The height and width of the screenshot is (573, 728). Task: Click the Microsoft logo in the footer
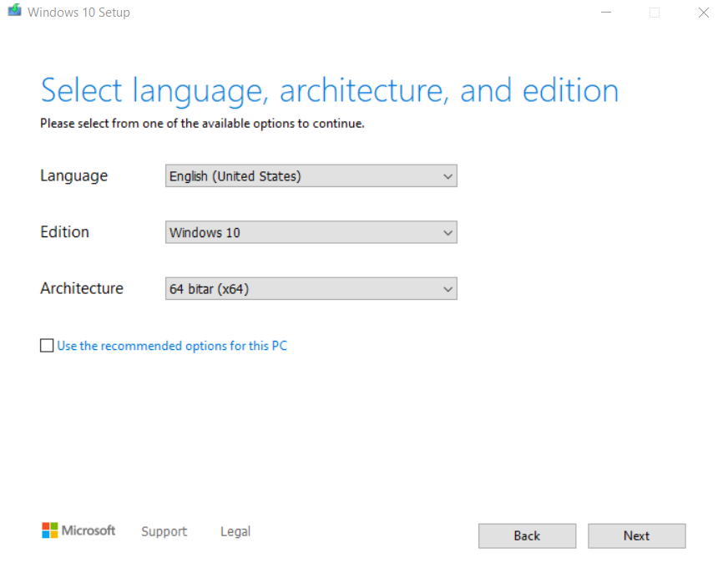(78, 530)
